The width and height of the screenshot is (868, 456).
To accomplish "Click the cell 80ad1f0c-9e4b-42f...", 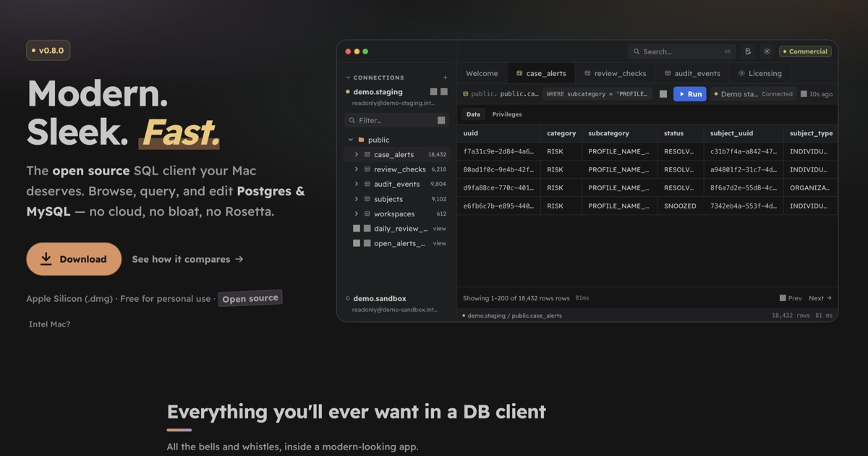I will 498,169.
